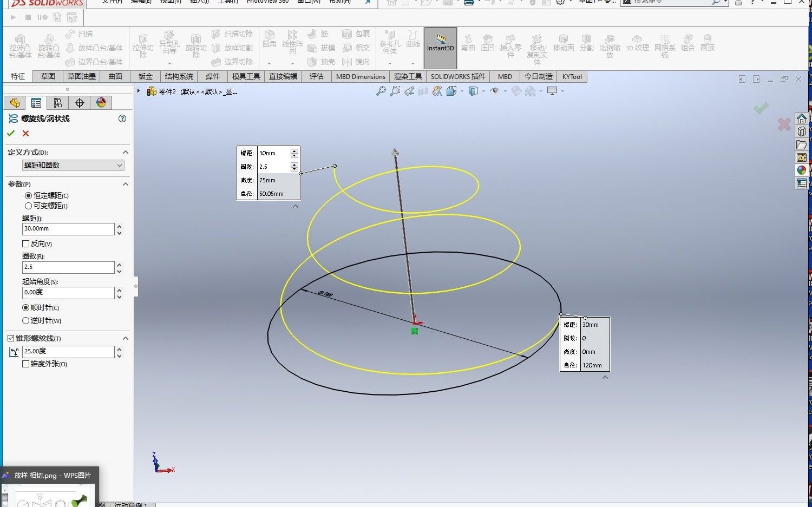The image size is (812, 507).
Task: Collapse the 参数 parameters section
Action: (x=126, y=184)
